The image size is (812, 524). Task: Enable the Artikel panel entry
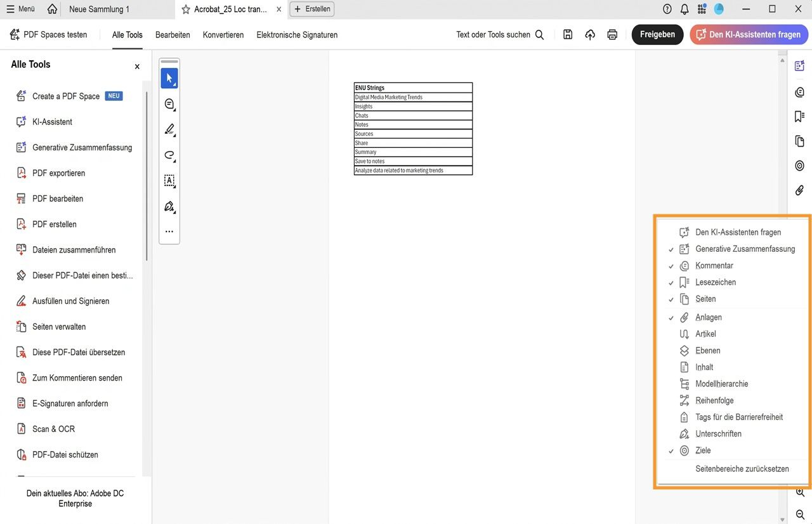705,333
